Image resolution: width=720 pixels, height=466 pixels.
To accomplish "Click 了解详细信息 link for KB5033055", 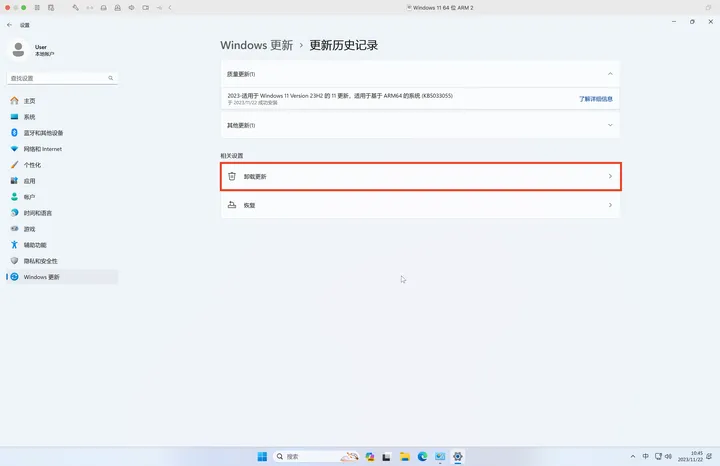I will pyautogui.click(x=596, y=99).
